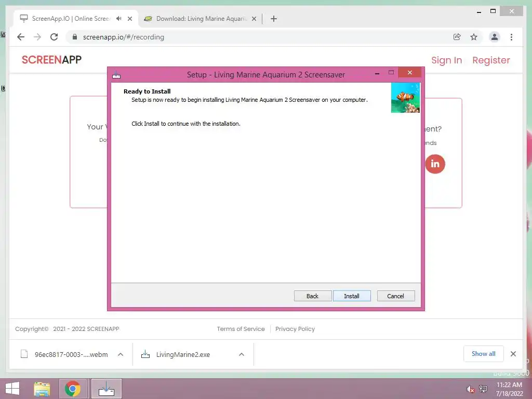The height and width of the screenshot is (399, 532).
Task: Click the address bar URL screenapp.io/#/recording
Action: tap(124, 37)
